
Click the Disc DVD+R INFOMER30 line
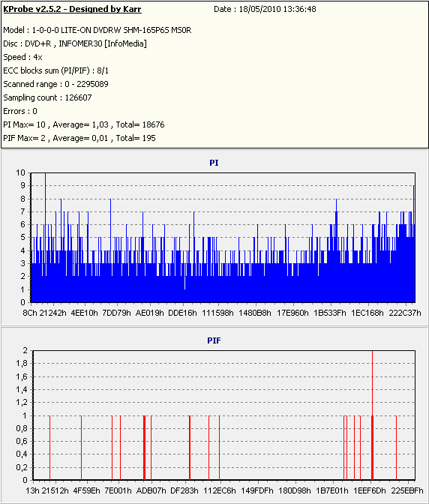coord(75,43)
